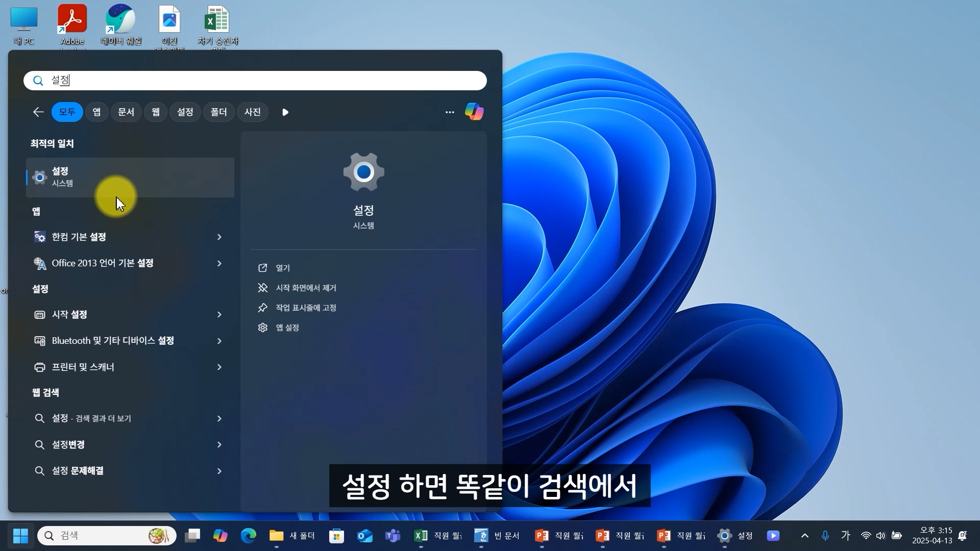Click the Copilot icon in search panel

pyautogui.click(x=474, y=112)
